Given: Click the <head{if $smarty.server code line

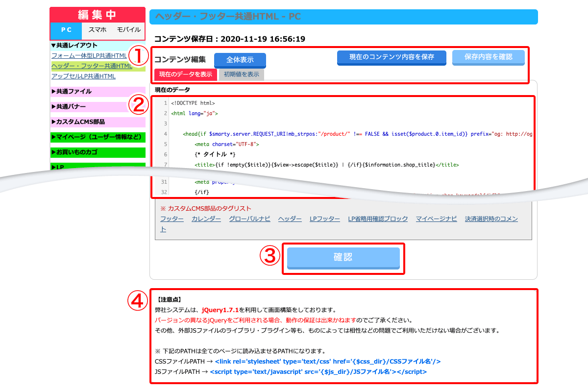Looking at the screenshot, I should 357,134.
